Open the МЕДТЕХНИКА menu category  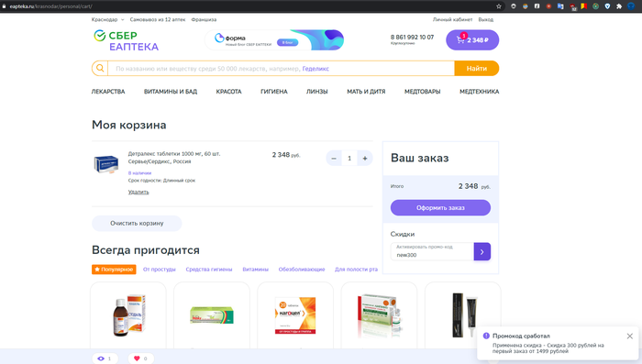(x=479, y=92)
